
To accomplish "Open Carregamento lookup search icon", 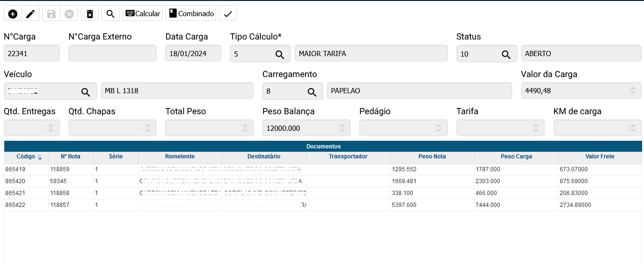I will pos(312,92).
